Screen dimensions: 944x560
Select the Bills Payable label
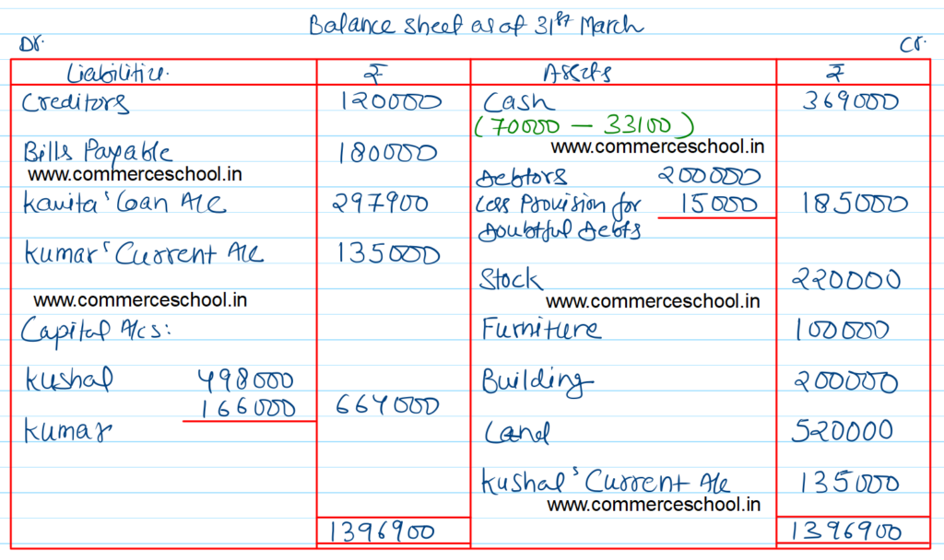point(98,152)
